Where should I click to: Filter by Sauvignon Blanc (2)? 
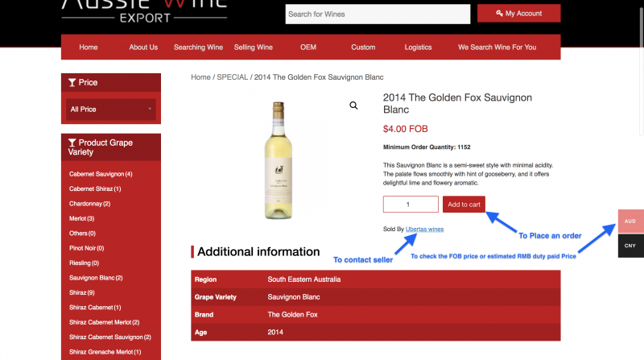(x=96, y=278)
